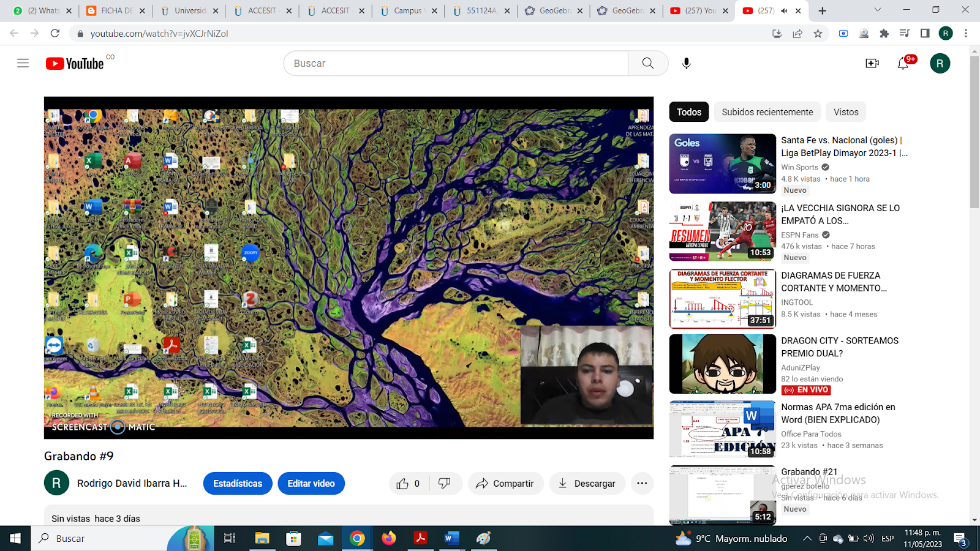Click Editar video button
Viewport: 980px width, 551px height.
tap(311, 484)
